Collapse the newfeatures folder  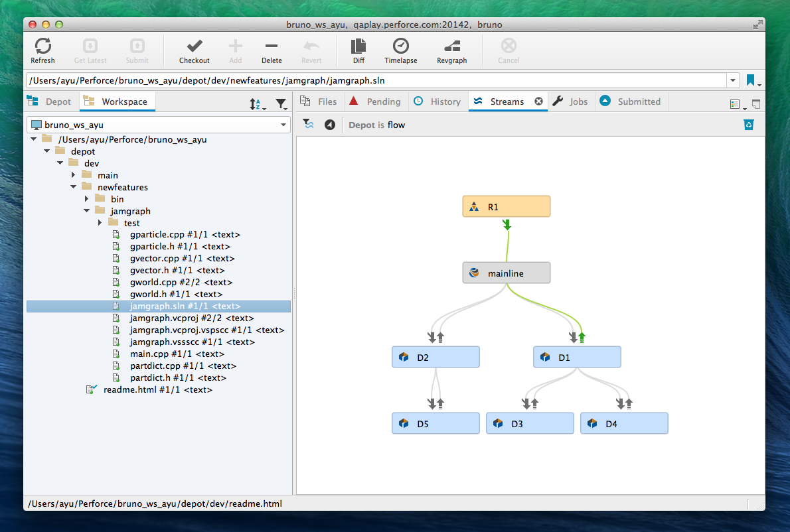[x=74, y=186]
